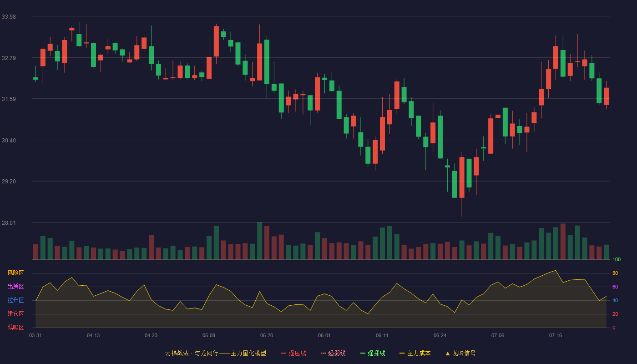Click the 拉升区 zone label

(x=15, y=300)
